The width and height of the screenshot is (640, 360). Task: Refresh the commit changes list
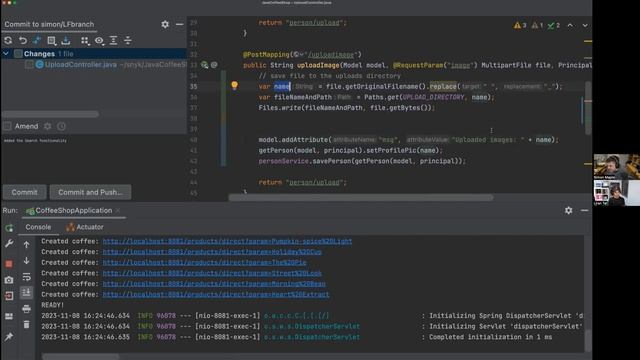[x=8, y=40]
